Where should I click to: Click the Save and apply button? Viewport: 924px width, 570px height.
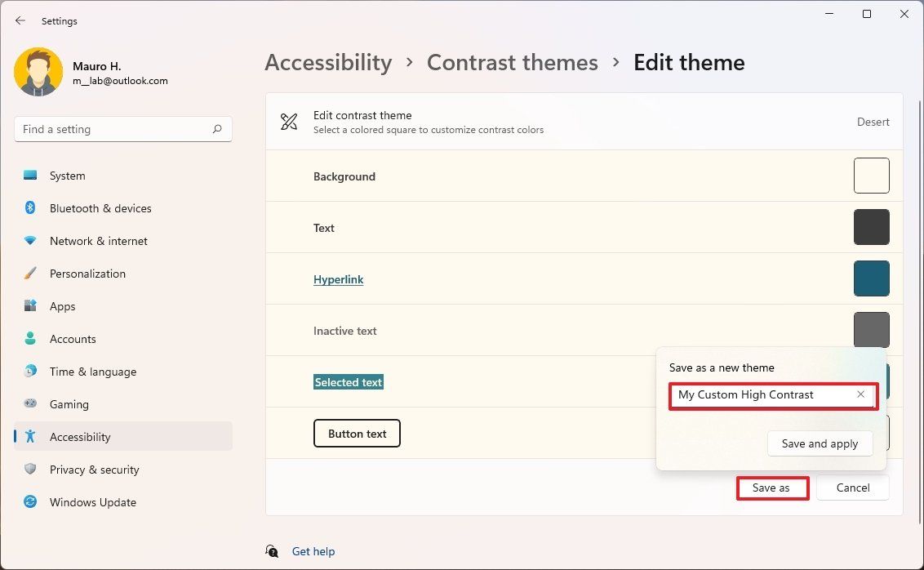click(x=820, y=443)
